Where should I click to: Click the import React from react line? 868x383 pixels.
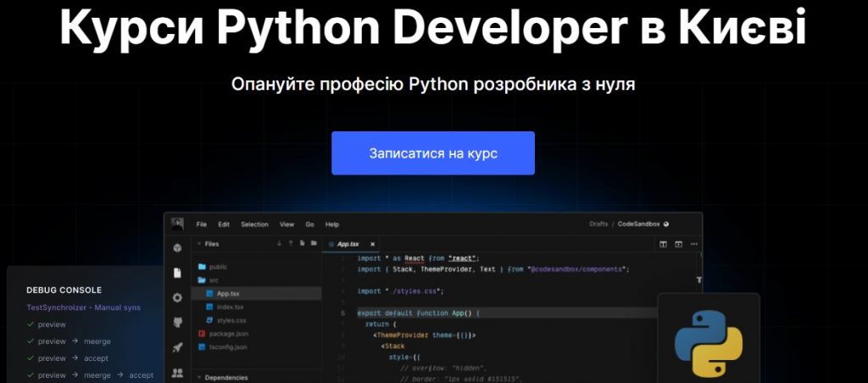point(418,258)
